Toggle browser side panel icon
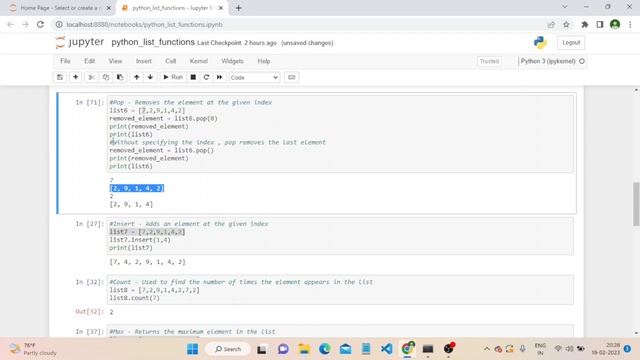The width and height of the screenshot is (640, 360). (600, 24)
